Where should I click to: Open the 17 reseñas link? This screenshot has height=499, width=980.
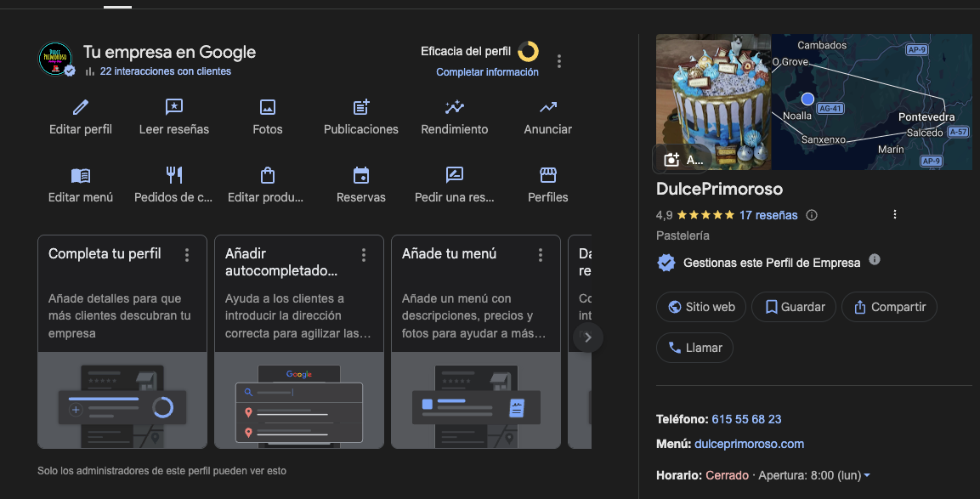point(768,215)
